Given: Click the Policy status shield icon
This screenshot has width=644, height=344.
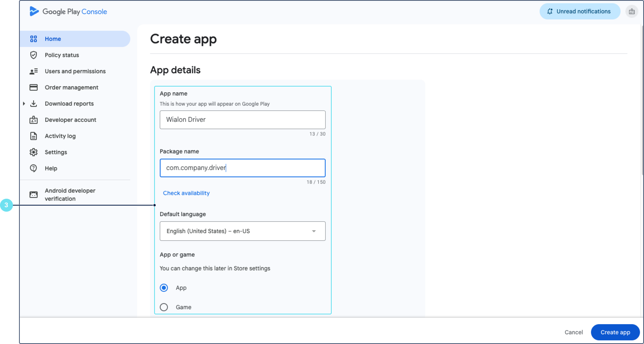Looking at the screenshot, I should click(34, 55).
